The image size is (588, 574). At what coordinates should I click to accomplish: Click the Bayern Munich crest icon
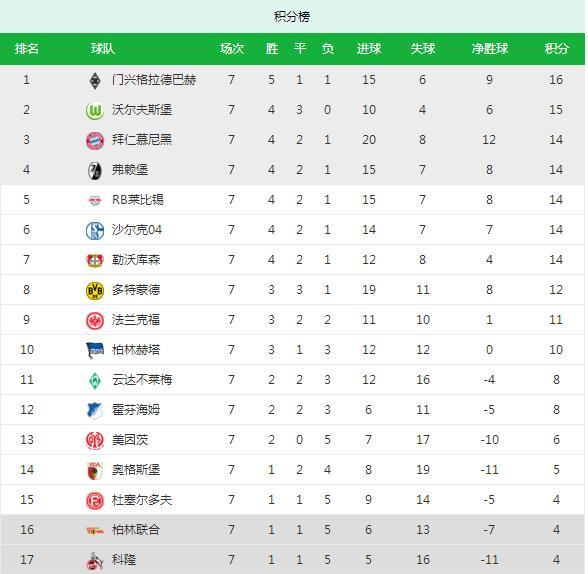95,140
